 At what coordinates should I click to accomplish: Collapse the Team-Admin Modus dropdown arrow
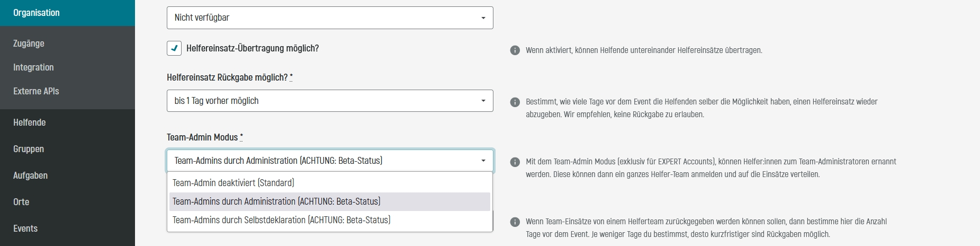pyautogui.click(x=483, y=161)
